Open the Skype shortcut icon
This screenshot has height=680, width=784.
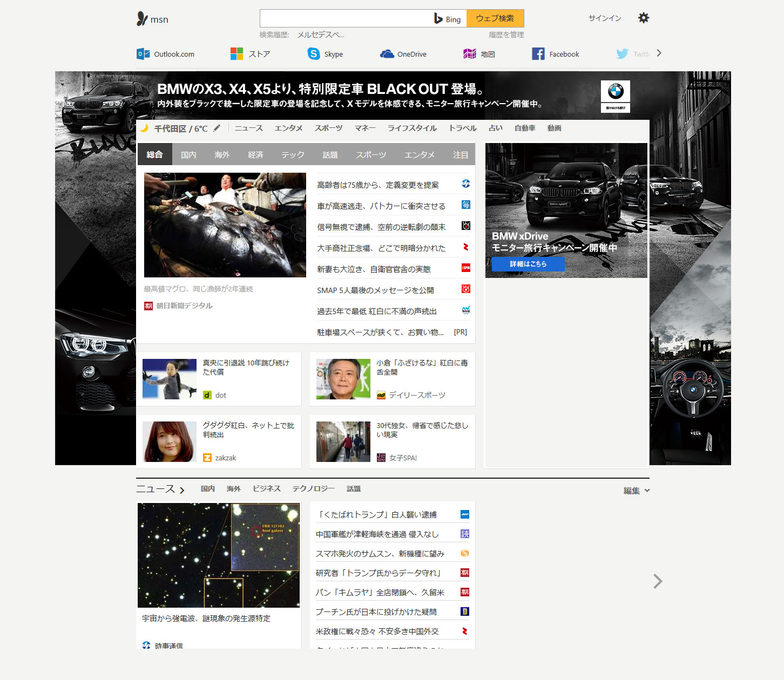pyautogui.click(x=314, y=54)
